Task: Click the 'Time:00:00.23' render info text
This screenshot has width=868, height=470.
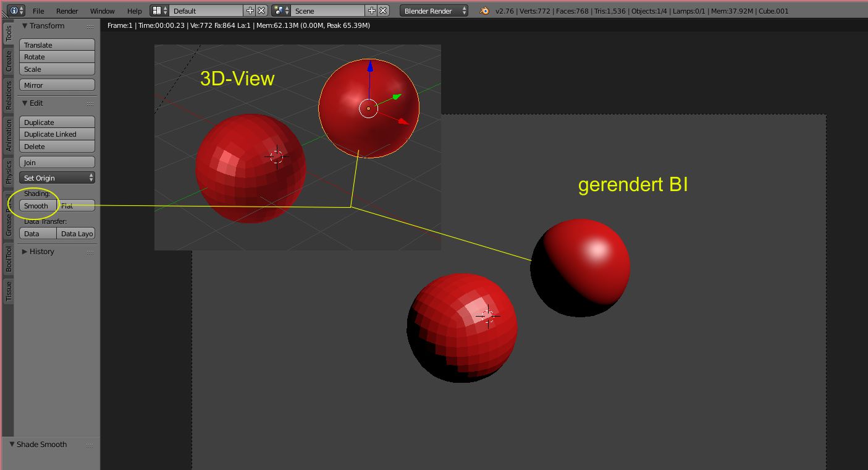Action: [161, 25]
